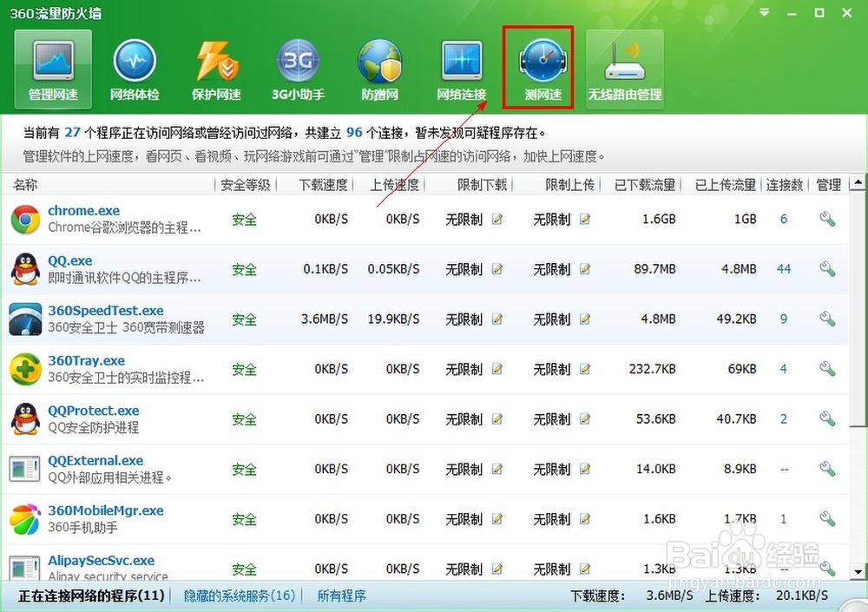Launch the 3G小助手 assistant
868x612 pixels.
(298, 69)
